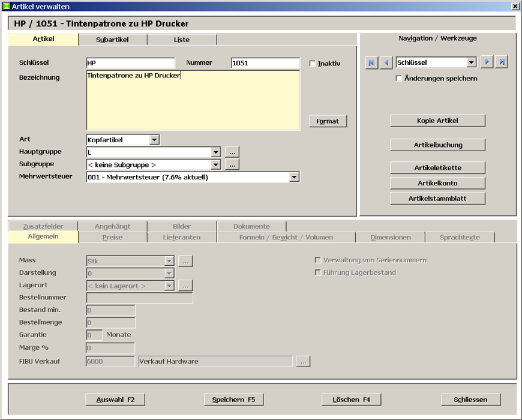Expand the Art dropdown showing Kopfartikel
522x420 pixels.
[x=154, y=140]
